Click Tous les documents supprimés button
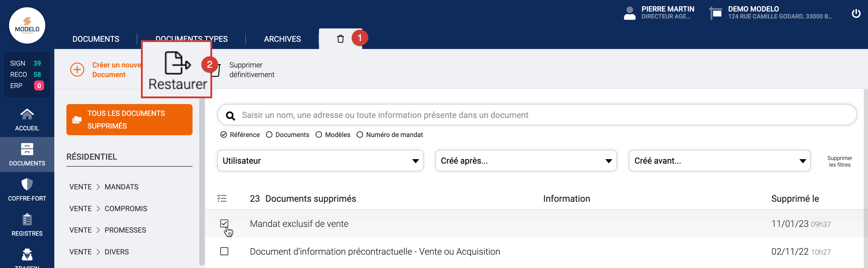 (x=129, y=120)
